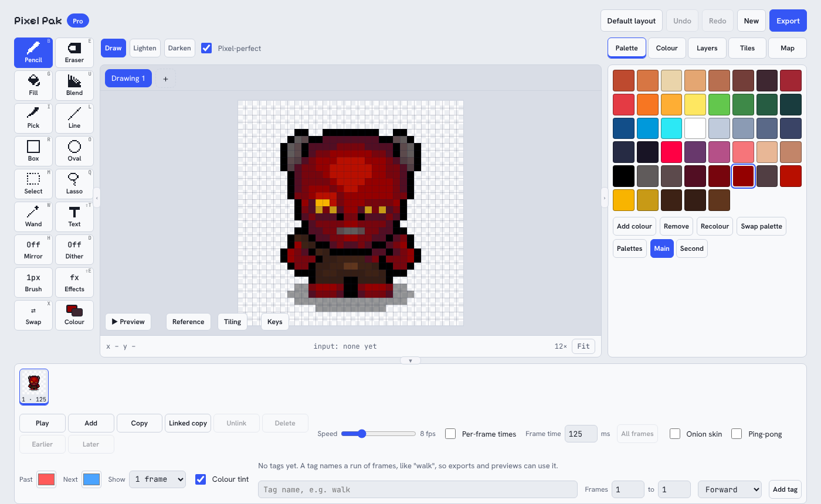Open the Map tab
The height and width of the screenshot is (504, 821).
tap(788, 48)
